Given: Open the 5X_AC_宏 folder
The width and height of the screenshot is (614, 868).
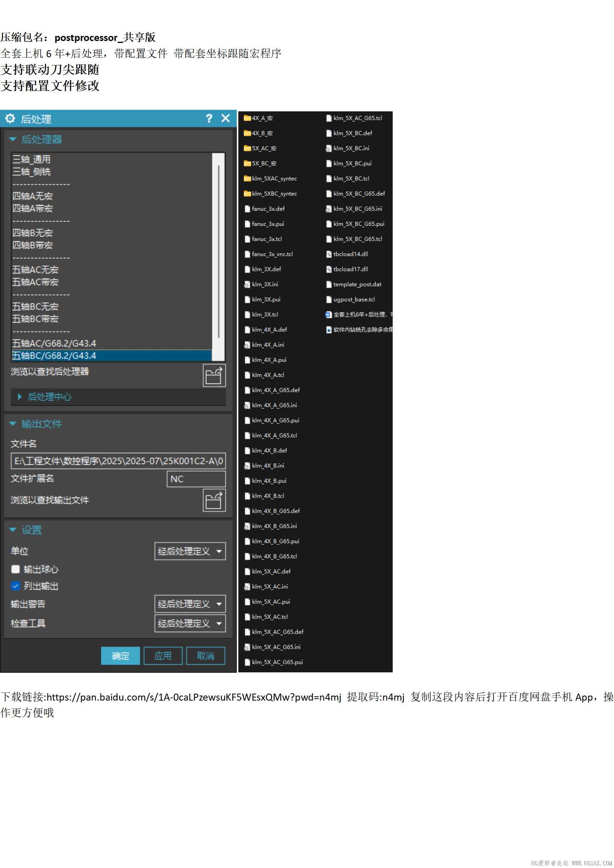Looking at the screenshot, I should [260, 148].
